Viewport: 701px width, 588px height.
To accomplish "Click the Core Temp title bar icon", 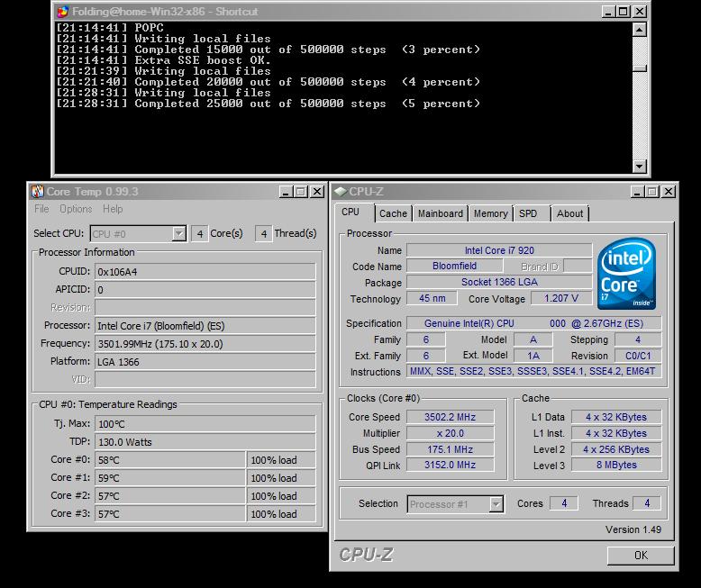I will coord(38,191).
